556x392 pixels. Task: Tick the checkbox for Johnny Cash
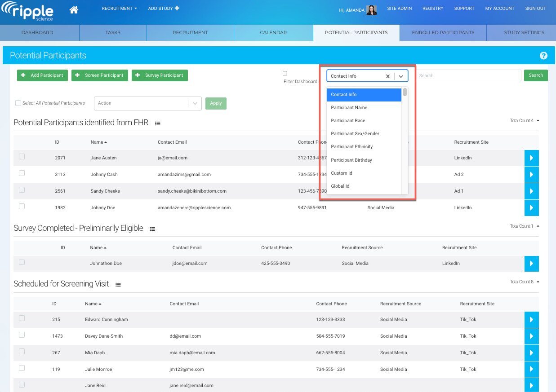pos(22,173)
